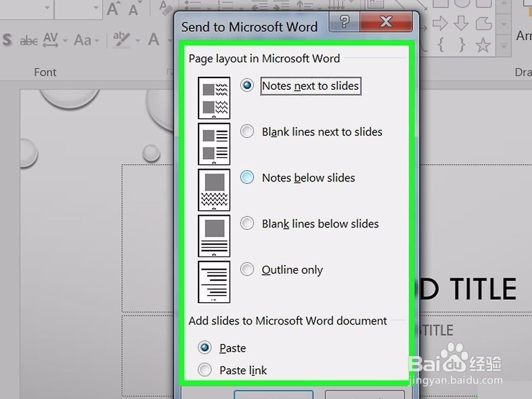The height and width of the screenshot is (399, 532).
Task: Insert the left brace shape
Action: (441, 44)
